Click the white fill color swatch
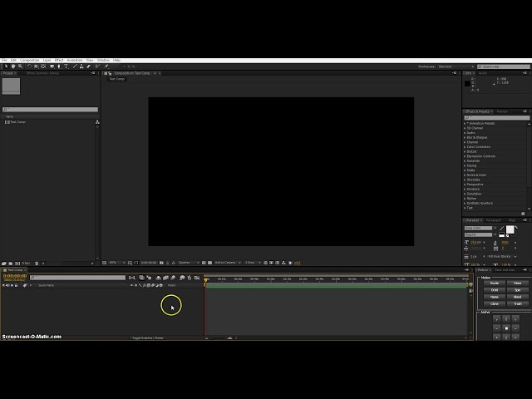The image size is (532, 399). coord(510,229)
